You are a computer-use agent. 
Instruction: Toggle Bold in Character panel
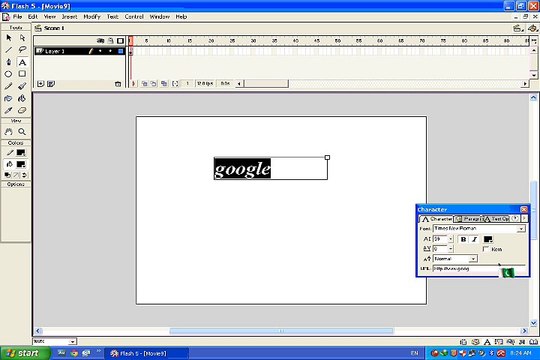coord(464,239)
